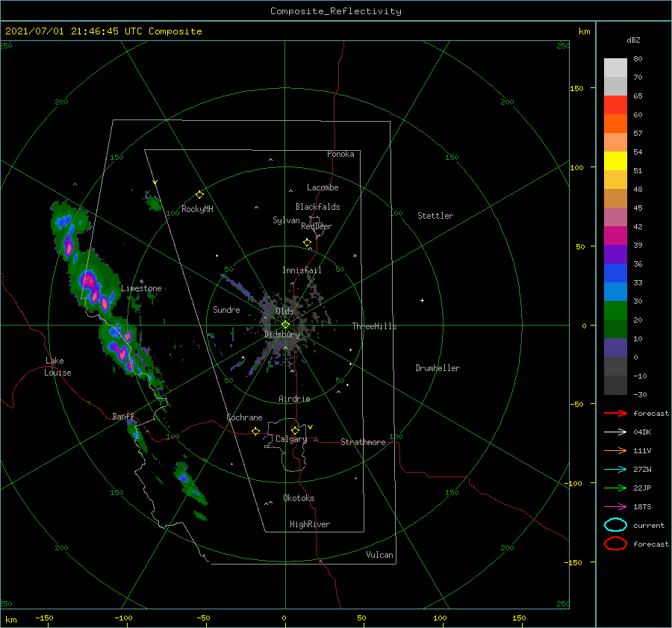Click the yellow diamond marker below RedDeer
Image resolution: width=672 pixels, height=628 pixels.
click(x=307, y=243)
